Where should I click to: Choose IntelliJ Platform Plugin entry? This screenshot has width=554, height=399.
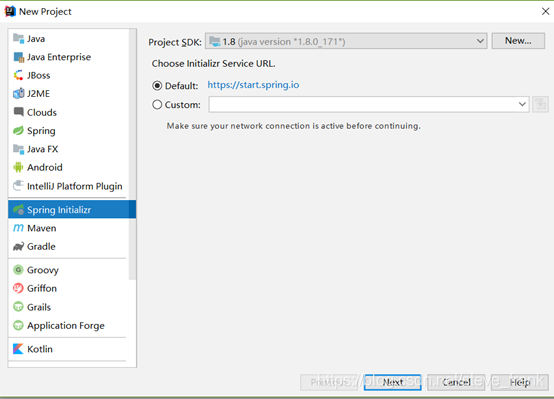click(70, 186)
